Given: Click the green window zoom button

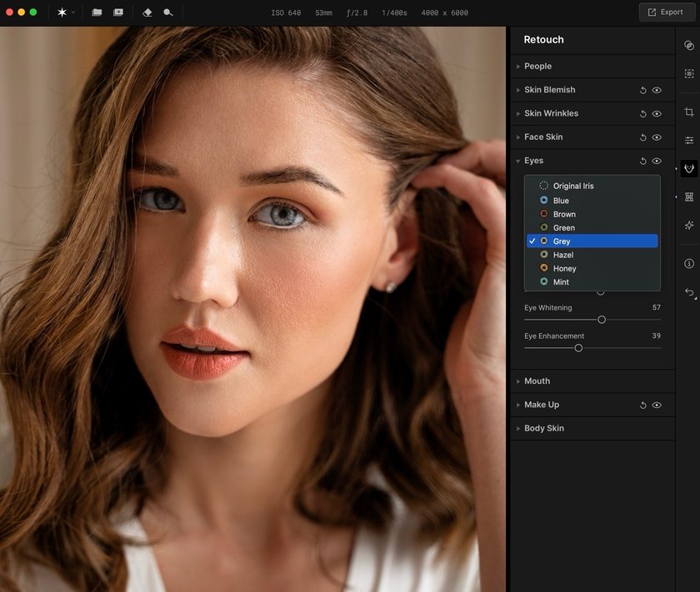Looking at the screenshot, I should click(x=33, y=12).
